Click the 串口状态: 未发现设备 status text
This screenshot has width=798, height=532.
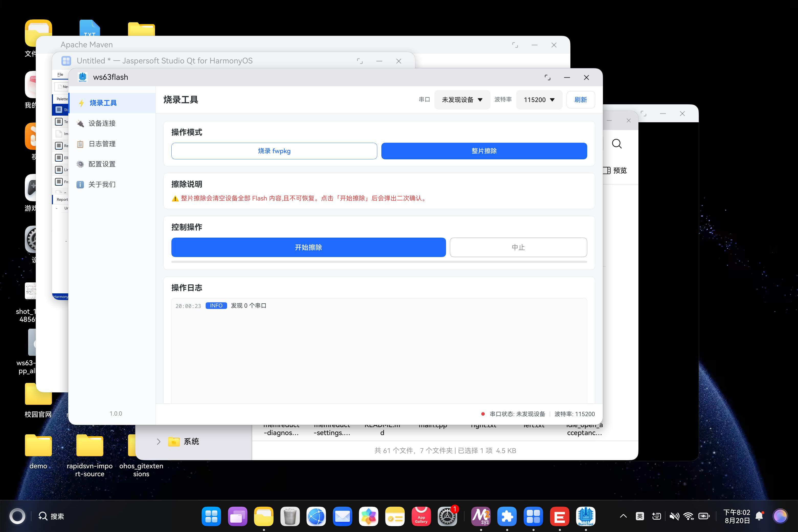517,414
